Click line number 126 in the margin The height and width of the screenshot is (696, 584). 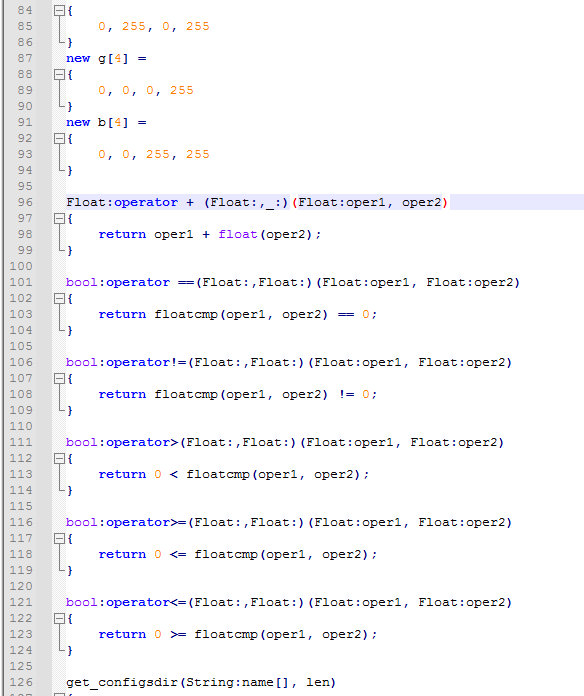click(21, 682)
